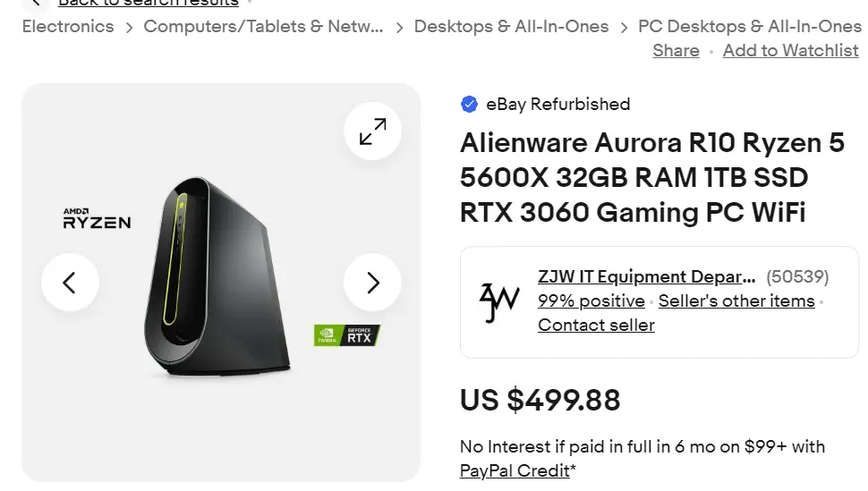Open the Electronics breadcrumb
The width and height of the screenshot is (868, 491).
68,27
